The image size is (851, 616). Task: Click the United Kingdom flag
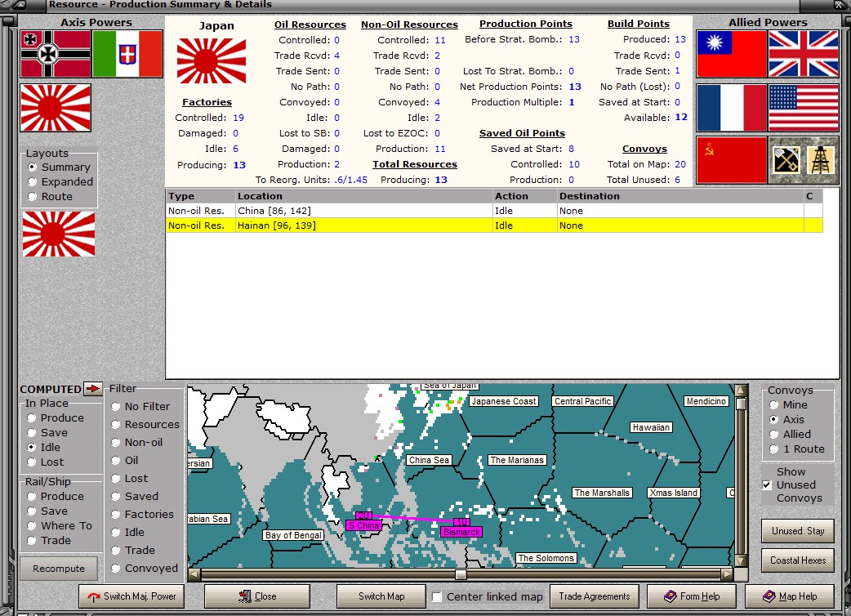coord(804,54)
